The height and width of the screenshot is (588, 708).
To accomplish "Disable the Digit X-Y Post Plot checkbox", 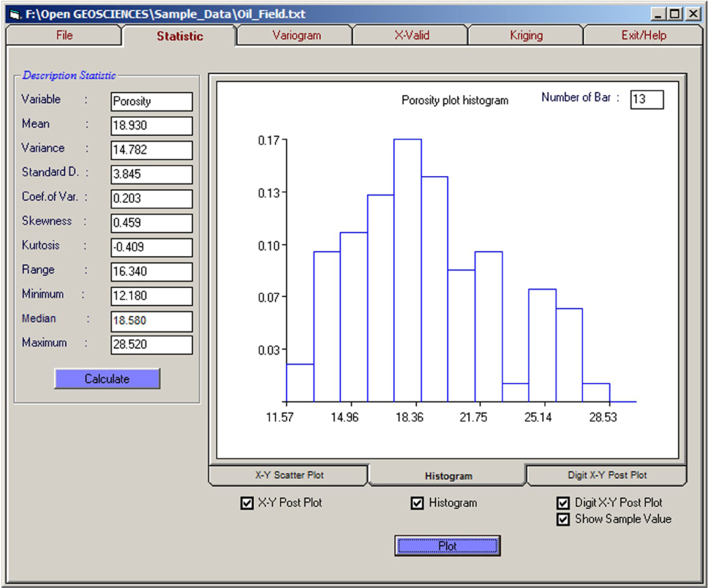I will (x=563, y=503).
